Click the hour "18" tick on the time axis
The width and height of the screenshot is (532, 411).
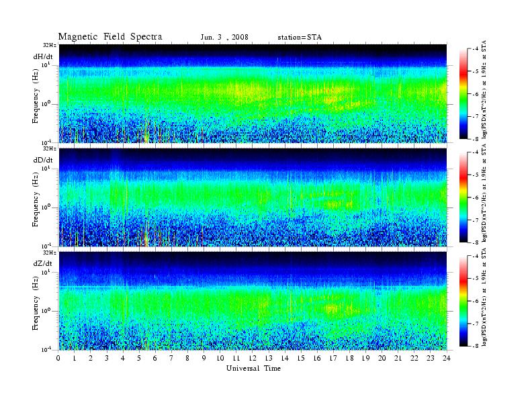[x=349, y=358]
